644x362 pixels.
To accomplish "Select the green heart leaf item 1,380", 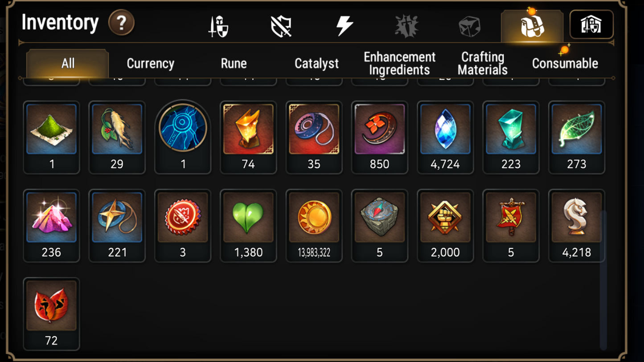I will (248, 226).
